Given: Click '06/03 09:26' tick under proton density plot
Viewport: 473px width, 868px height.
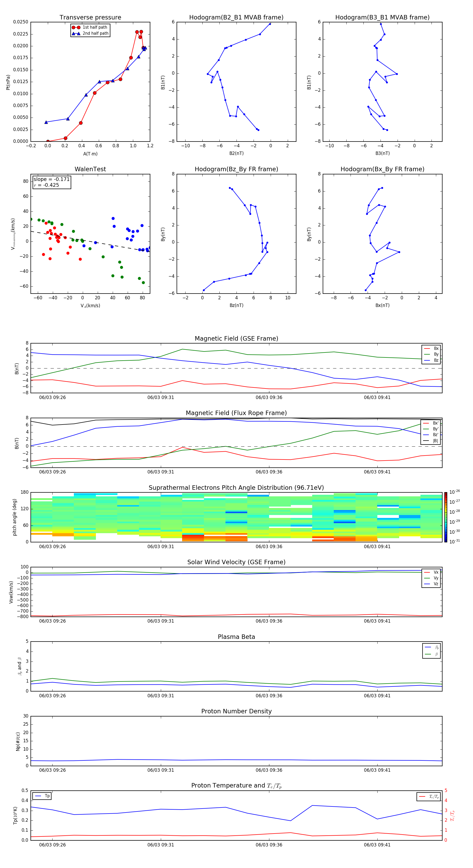Looking at the screenshot, I should click(53, 770).
